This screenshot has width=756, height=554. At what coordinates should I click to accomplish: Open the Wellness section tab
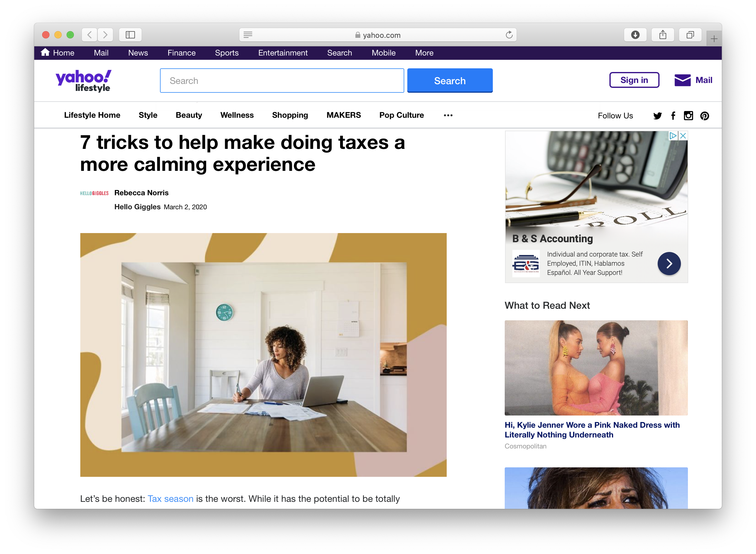pos(237,115)
